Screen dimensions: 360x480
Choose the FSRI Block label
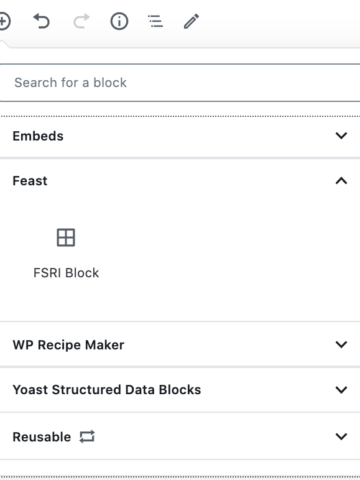66,273
